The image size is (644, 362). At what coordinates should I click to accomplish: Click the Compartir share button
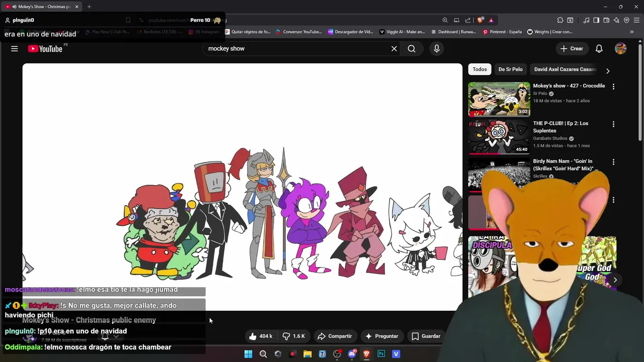pyautogui.click(x=334, y=336)
